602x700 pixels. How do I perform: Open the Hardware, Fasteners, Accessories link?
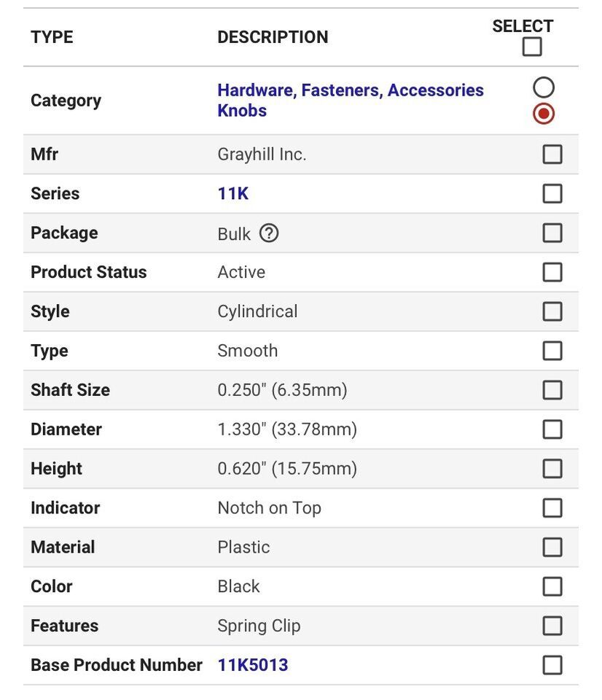[351, 90]
